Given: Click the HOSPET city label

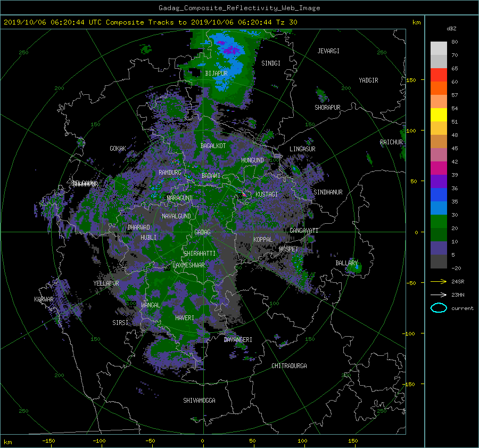Looking at the screenshot, I should point(288,249).
